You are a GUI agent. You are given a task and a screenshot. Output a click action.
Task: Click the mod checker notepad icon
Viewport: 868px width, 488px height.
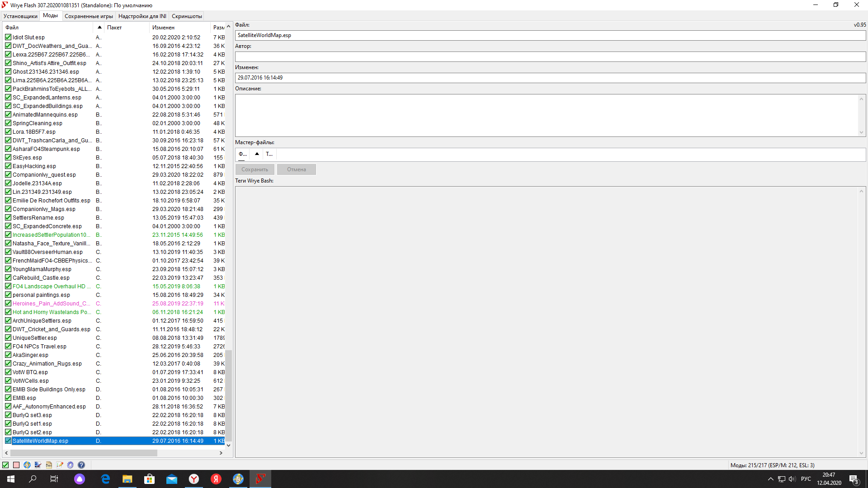click(x=60, y=465)
